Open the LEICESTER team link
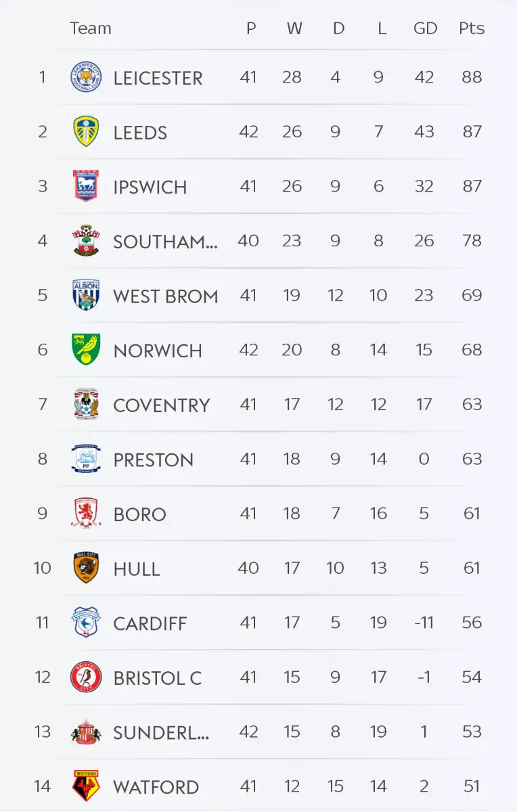 pos(158,78)
